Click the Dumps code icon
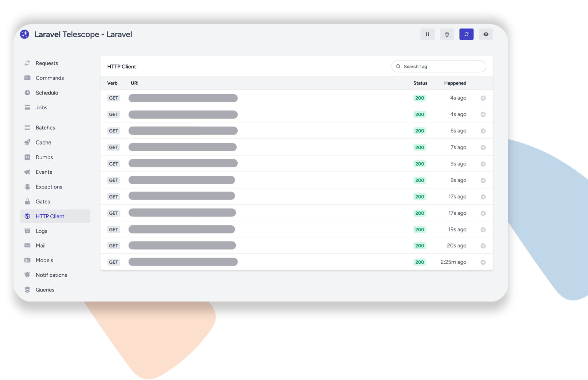Screen dimensions: 588x380 point(28,157)
